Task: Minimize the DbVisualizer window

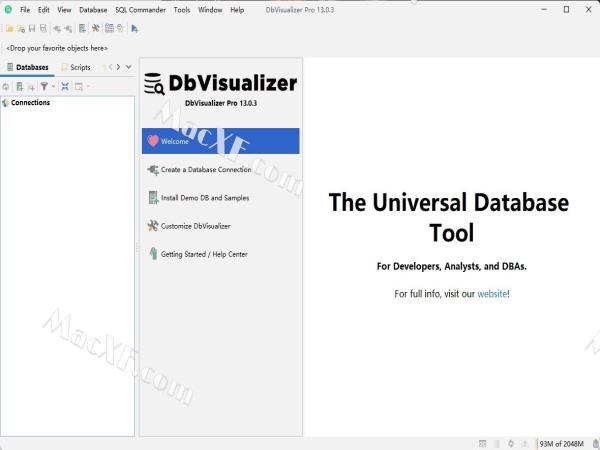Action: tap(544, 10)
